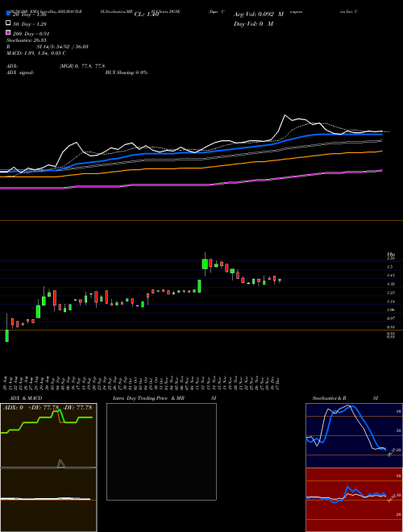Click the 'ADX signal:' label
The image size is (403, 532).
(20, 73)
